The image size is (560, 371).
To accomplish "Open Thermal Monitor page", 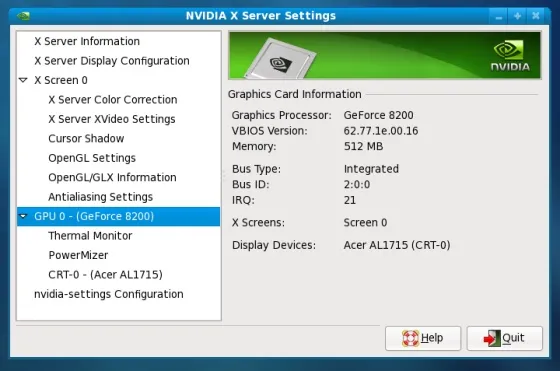I will click(x=90, y=236).
